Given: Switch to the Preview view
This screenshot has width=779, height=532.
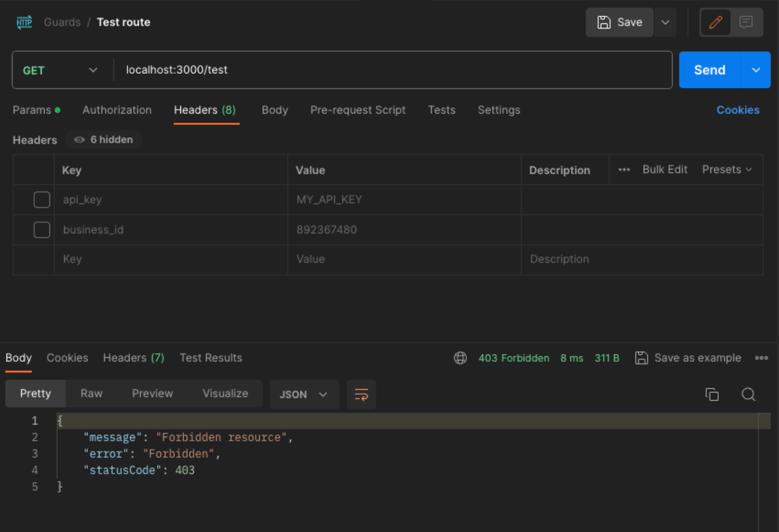Looking at the screenshot, I should (152, 394).
